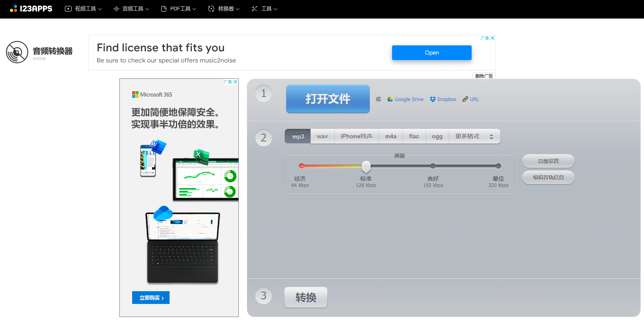644x325 pixels.
Task: Click the audio converter disc logo
Action: 17,52
